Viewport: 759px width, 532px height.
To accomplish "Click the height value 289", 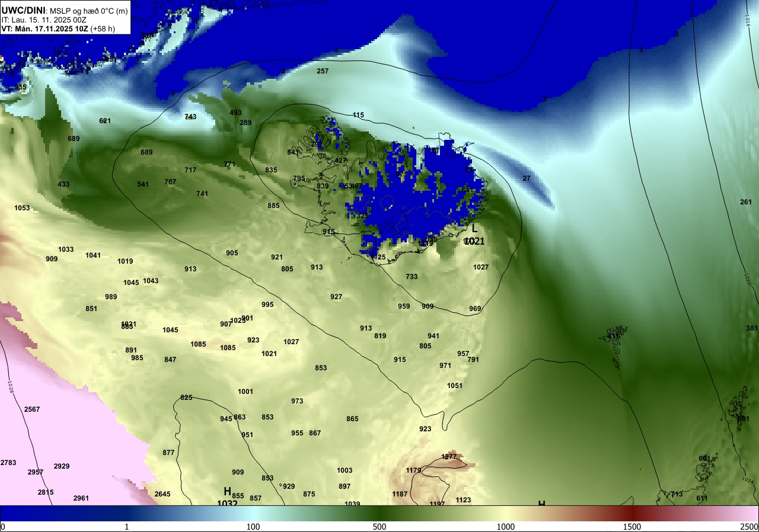I will click(x=245, y=123).
